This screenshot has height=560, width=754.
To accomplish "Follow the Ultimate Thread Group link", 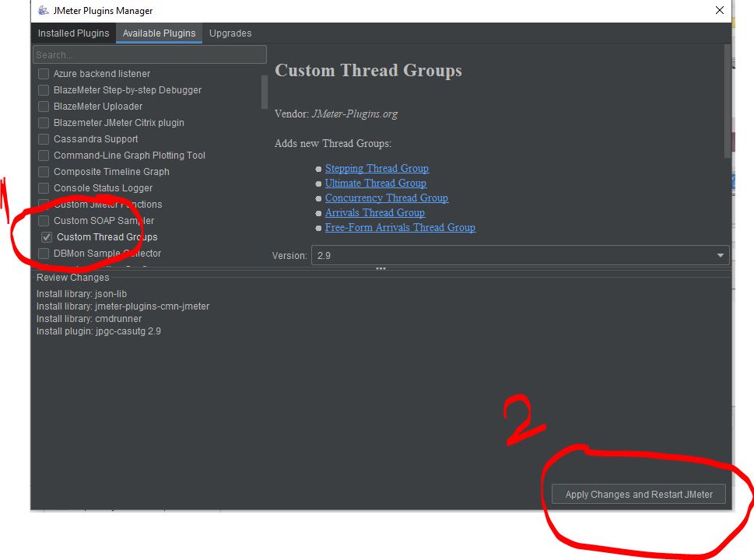I will click(x=375, y=184).
